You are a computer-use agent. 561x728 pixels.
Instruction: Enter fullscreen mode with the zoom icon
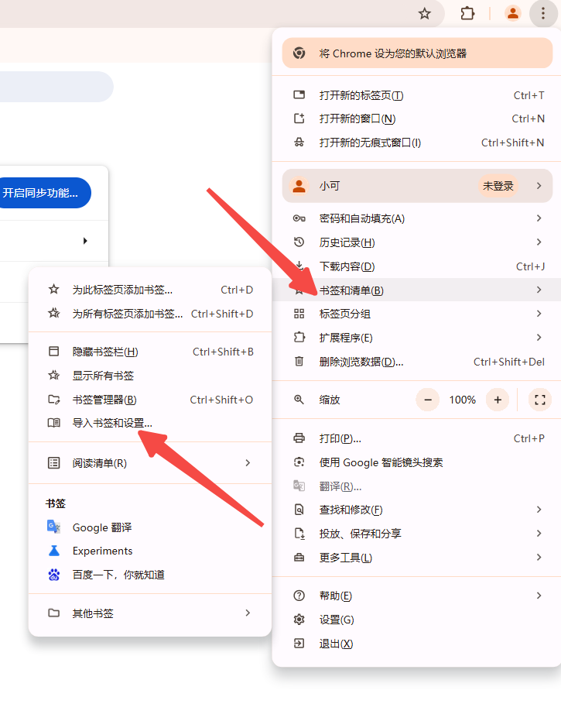[x=540, y=400]
